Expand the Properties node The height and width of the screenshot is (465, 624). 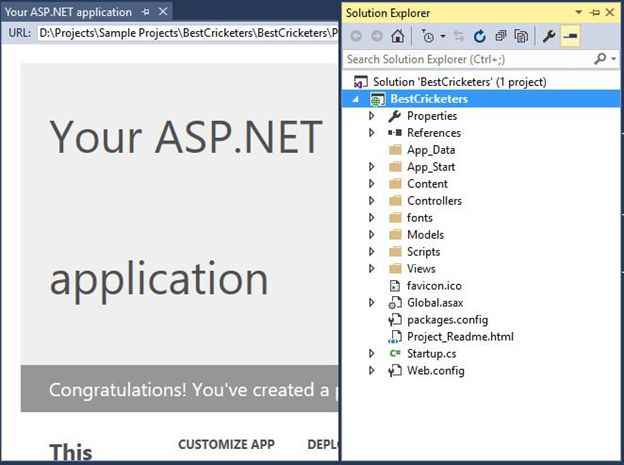pyautogui.click(x=371, y=116)
